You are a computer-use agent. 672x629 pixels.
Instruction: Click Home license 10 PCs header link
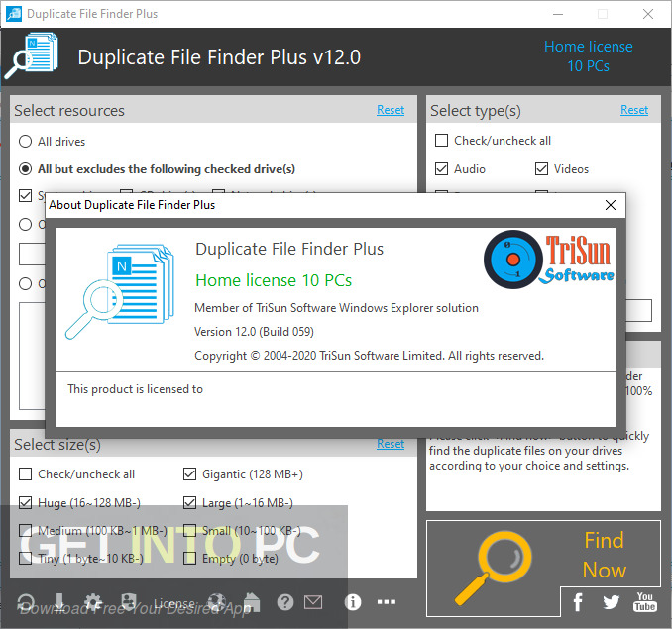pos(589,56)
